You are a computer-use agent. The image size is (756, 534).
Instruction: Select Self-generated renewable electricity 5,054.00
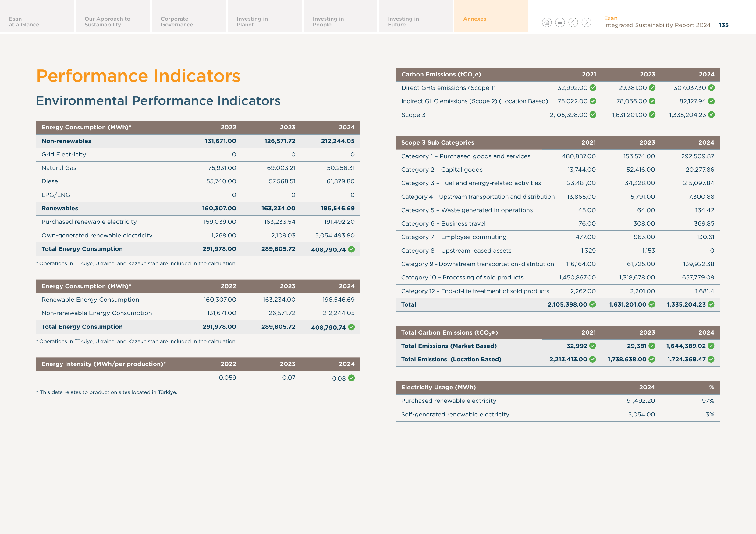coord(641,415)
